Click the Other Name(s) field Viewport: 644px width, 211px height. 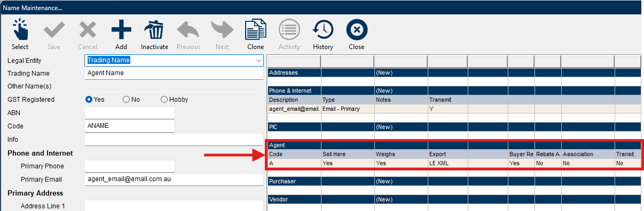tap(174, 86)
